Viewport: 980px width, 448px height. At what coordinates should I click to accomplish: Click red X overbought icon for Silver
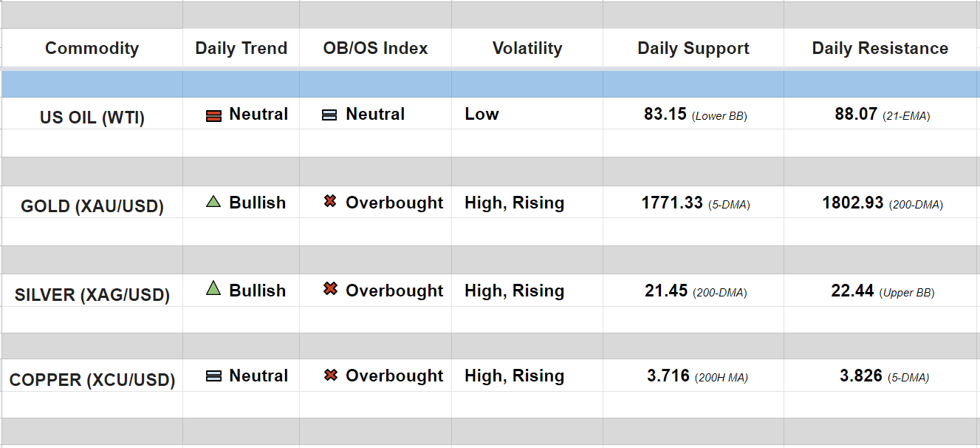tap(330, 289)
